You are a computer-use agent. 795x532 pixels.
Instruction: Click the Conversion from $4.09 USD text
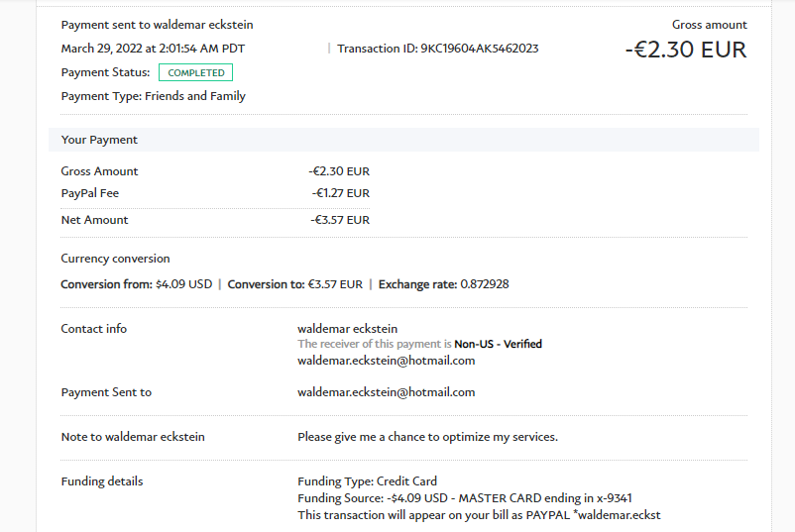pyautogui.click(x=137, y=284)
